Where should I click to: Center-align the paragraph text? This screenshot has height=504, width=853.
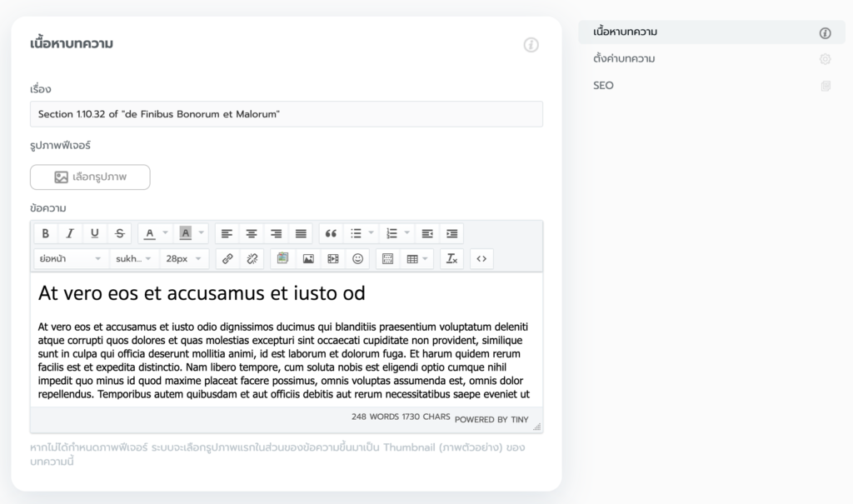pos(252,233)
